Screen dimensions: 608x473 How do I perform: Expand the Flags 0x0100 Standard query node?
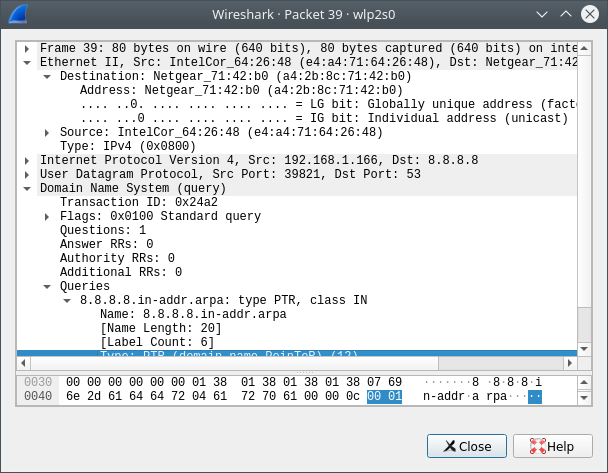pyautogui.click(x=47, y=216)
